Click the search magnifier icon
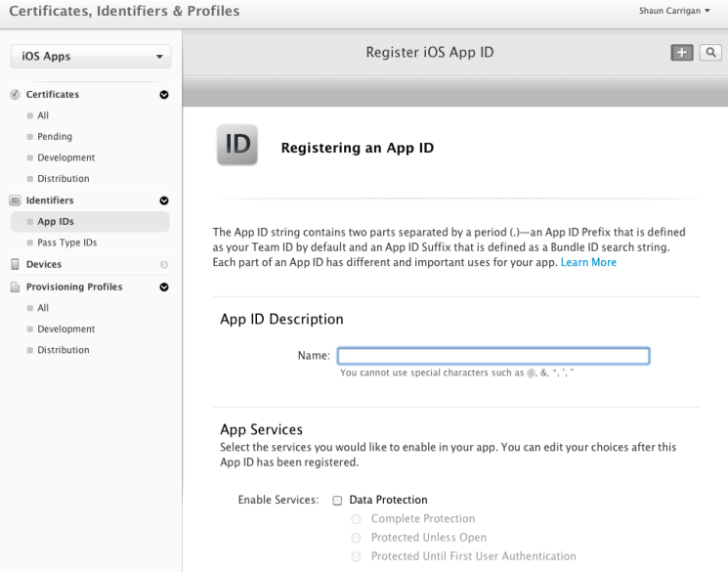Screen dimensions: 728x572 click(708, 53)
